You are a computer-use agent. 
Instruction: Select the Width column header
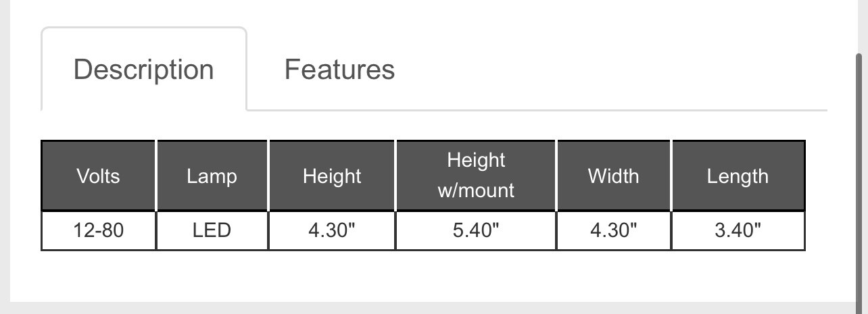coord(614,176)
